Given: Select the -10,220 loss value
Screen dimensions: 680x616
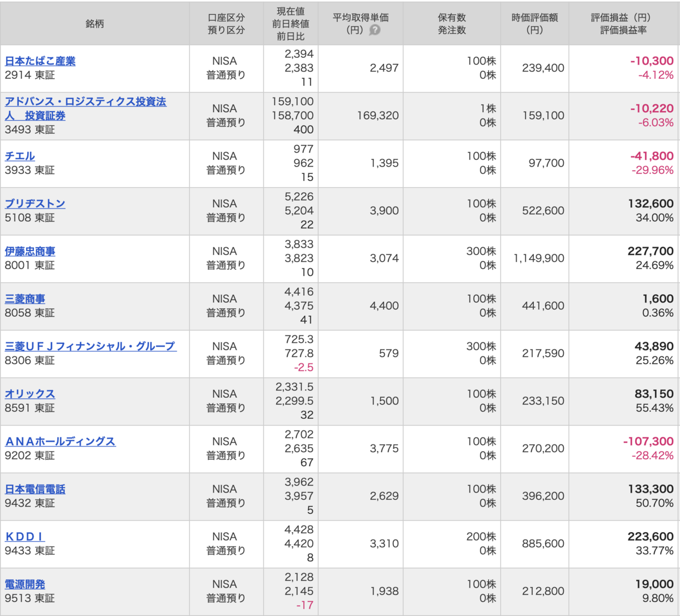Looking at the screenshot, I should coord(652,108).
